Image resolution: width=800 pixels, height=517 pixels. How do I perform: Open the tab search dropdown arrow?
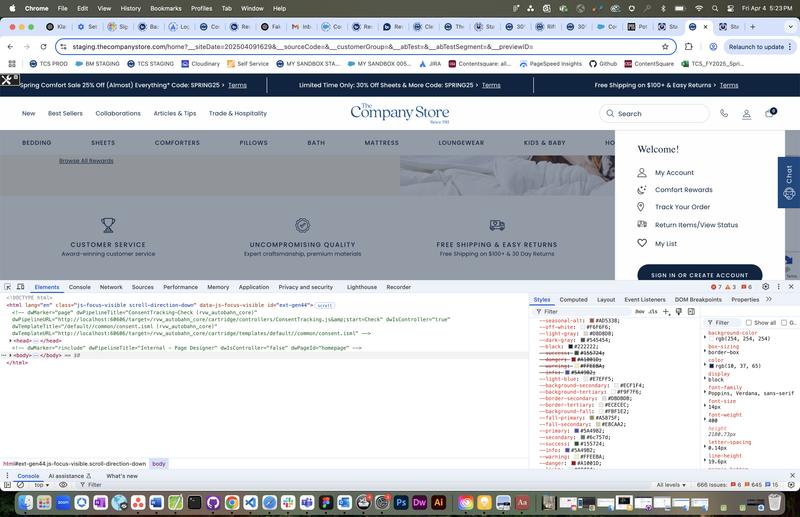[x=790, y=27]
